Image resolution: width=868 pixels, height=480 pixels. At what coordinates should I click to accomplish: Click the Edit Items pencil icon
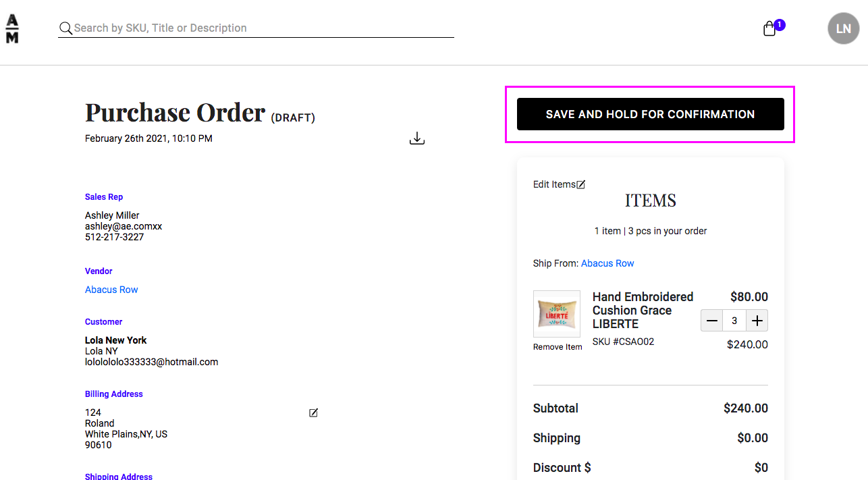tap(581, 183)
